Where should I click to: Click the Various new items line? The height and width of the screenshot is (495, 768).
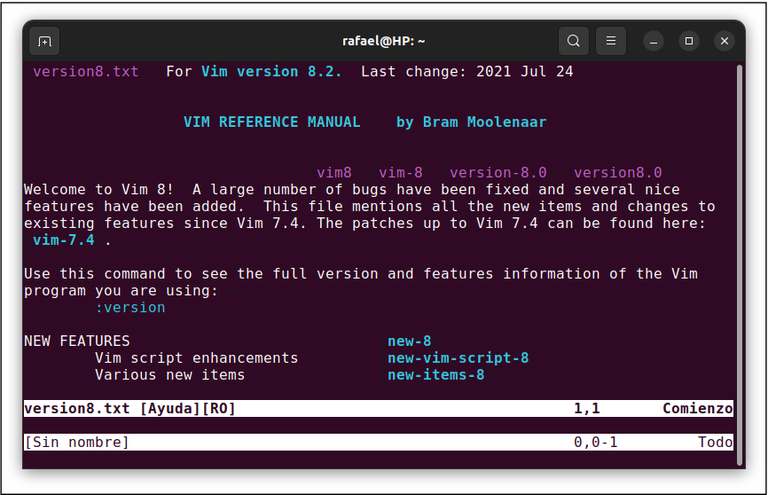pyautogui.click(x=170, y=375)
